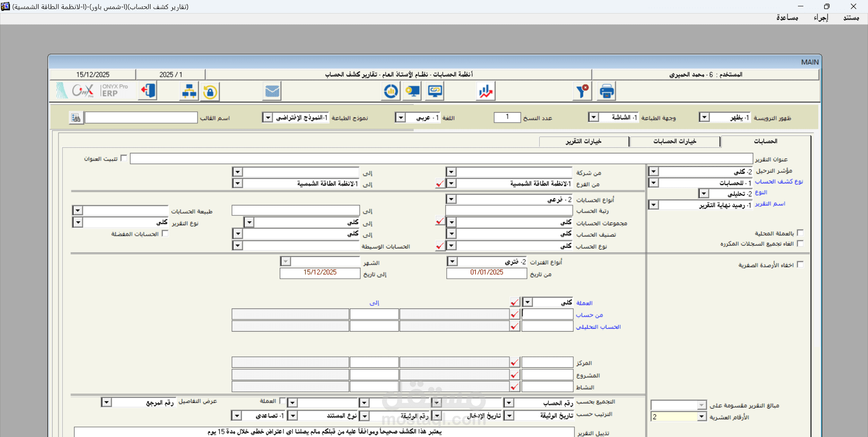Image resolution: width=868 pixels, height=437 pixels.
Task: Click the monitor screen toolbar icon
Action: pos(435,91)
